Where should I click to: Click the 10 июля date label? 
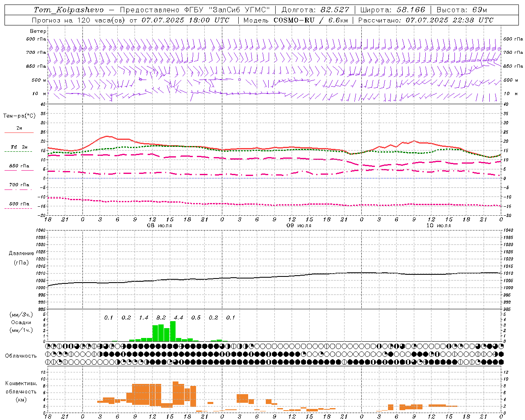tap(438, 226)
